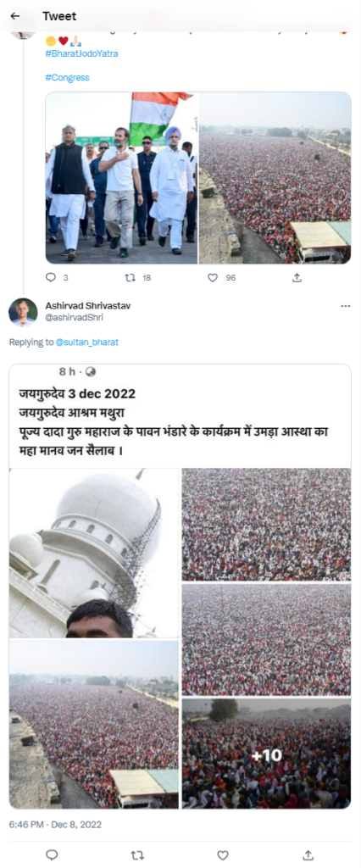Viewport: 361px width, 868px height.
Task: Retweet icon at bottom of Ashirvad's tweet
Action: click(136, 855)
